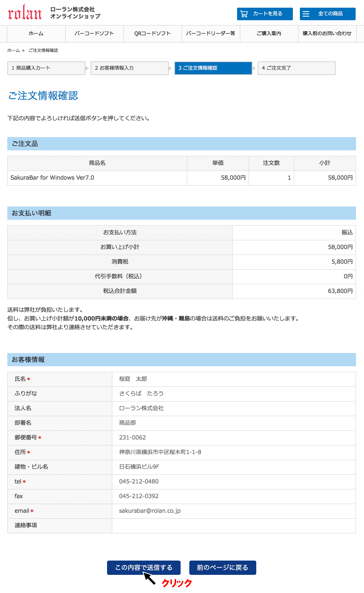Click お買い上げ小計 row label

120,247
